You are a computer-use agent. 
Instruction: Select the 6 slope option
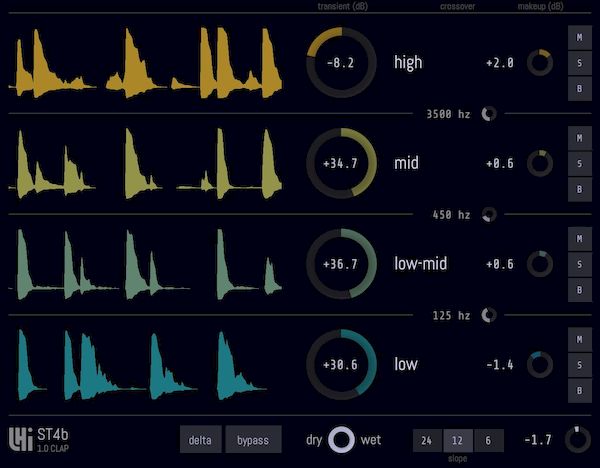click(488, 440)
